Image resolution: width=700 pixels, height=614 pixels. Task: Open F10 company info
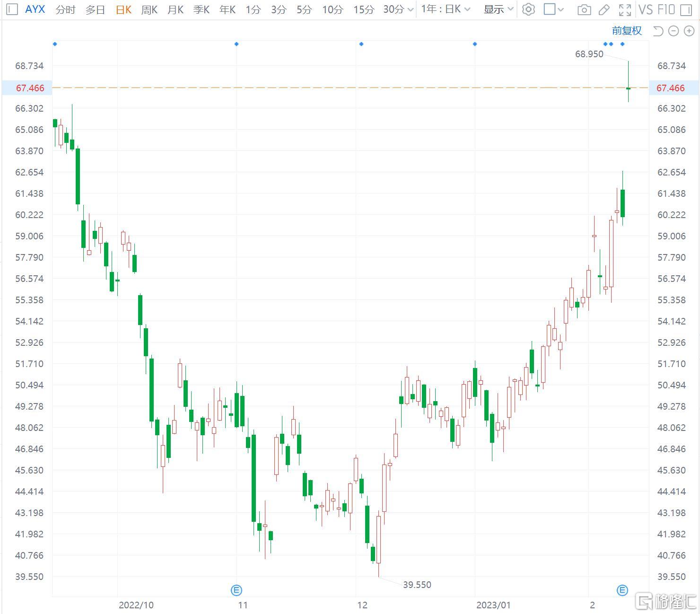[666, 9]
